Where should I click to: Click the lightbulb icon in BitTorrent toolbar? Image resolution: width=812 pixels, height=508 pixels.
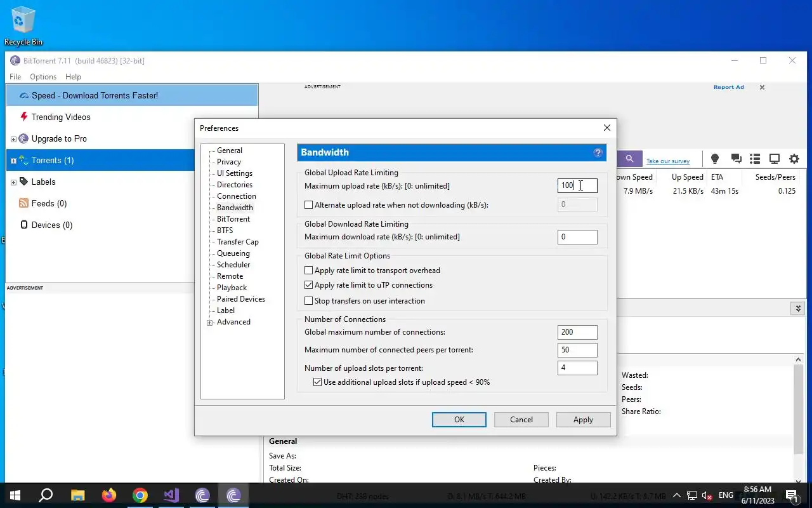(x=715, y=159)
